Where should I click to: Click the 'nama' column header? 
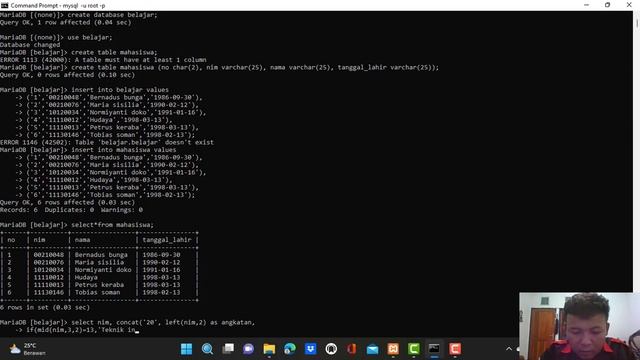pyautogui.click(x=82, y=240)
